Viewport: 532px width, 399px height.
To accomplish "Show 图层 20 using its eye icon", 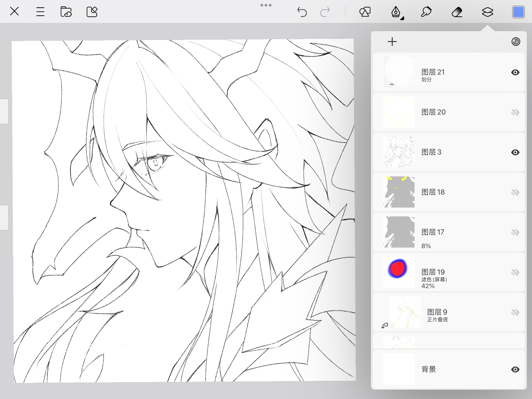I will point(515,112).
